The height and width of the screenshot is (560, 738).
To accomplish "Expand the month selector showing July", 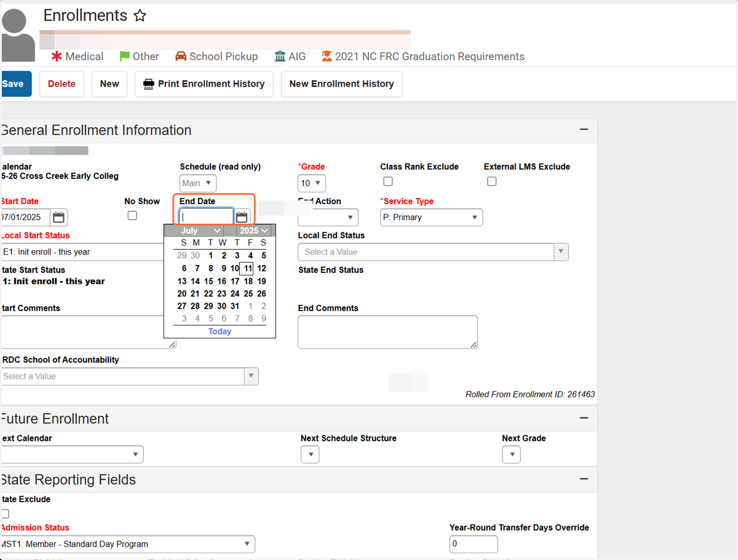I will 199,231.
